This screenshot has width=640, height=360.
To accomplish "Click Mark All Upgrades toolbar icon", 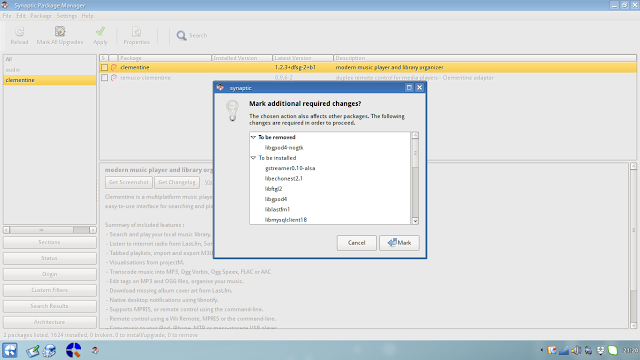I will (x=60, y=31).
